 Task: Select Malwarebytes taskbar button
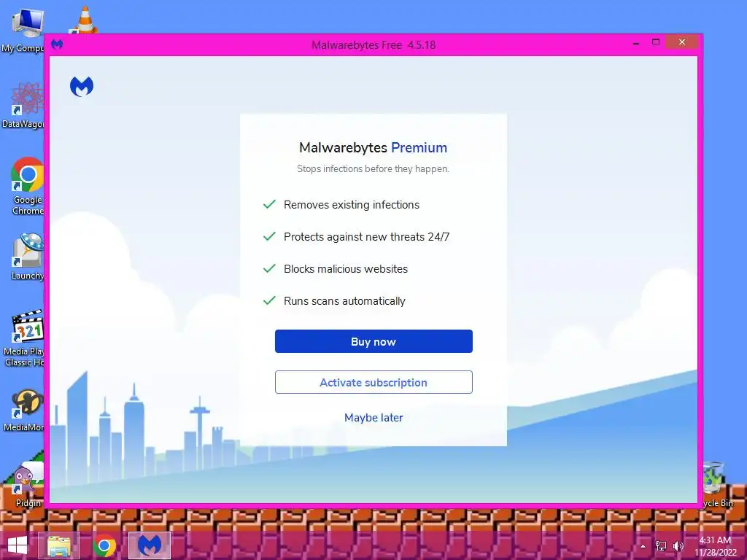pyautogui.click(x=150, y=545)
